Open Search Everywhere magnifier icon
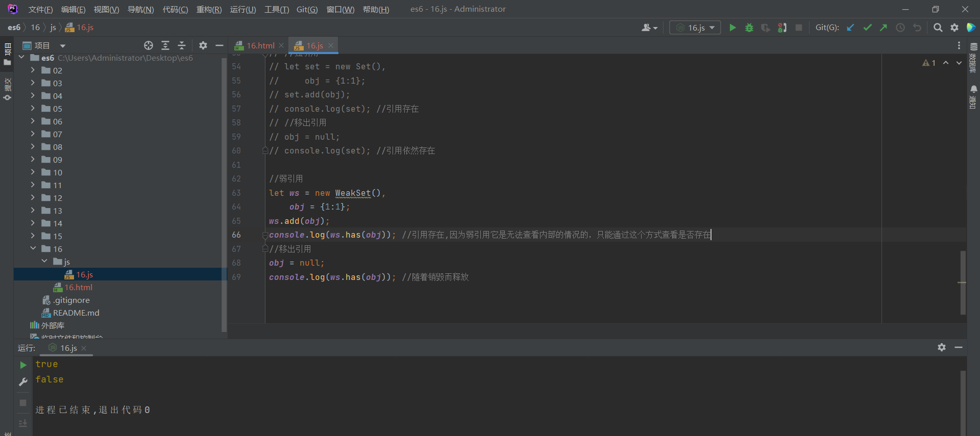Image resolution: width=980 pixels, height=436 pixels. point(938,28)
